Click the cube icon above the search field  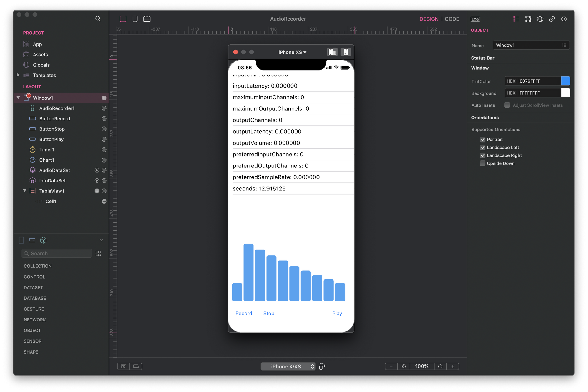(43, 240)
